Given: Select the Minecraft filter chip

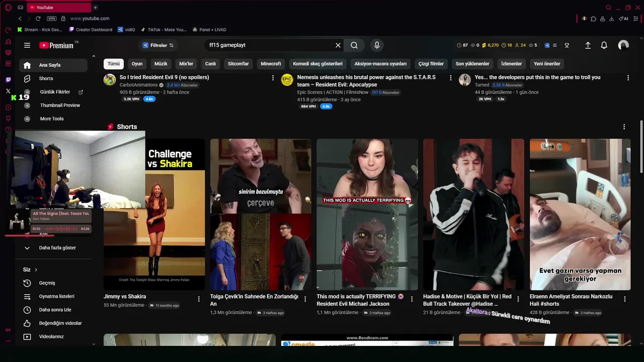Looking at the screenshot, I should tap(271, 64).
